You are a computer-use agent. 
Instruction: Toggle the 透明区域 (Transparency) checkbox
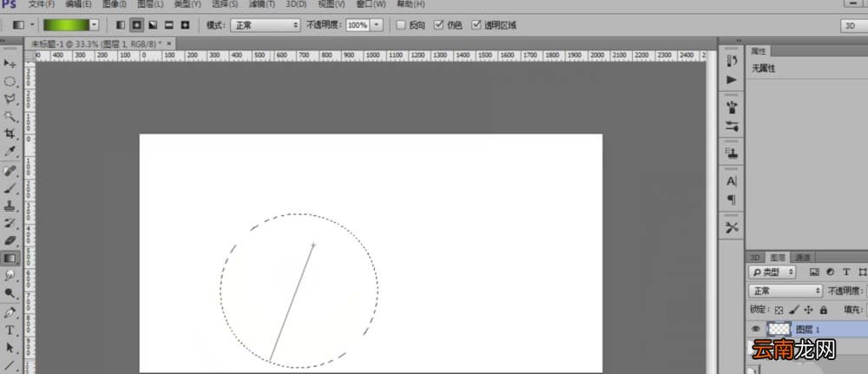(476, 25)
